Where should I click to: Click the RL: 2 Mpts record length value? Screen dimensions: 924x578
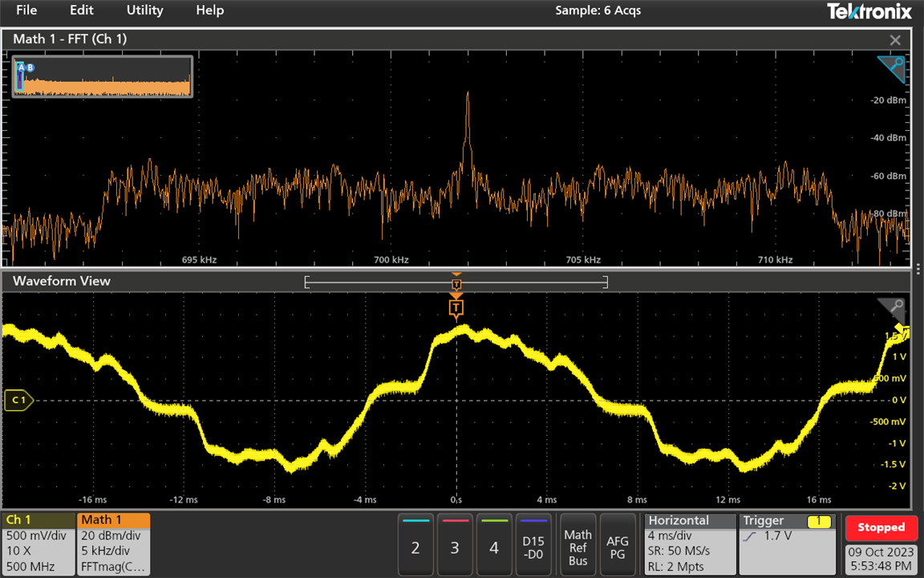[675, 566]
